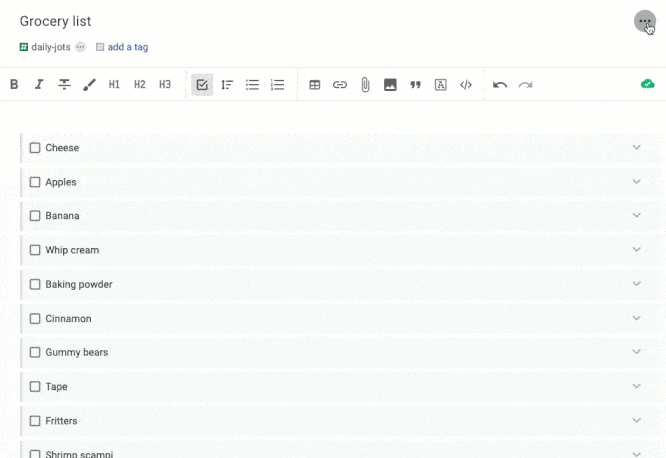Click the green daily-jots notebook icon
Image resolution: width=666 pixels, height=458 pixels.
(x=24, y=47)
